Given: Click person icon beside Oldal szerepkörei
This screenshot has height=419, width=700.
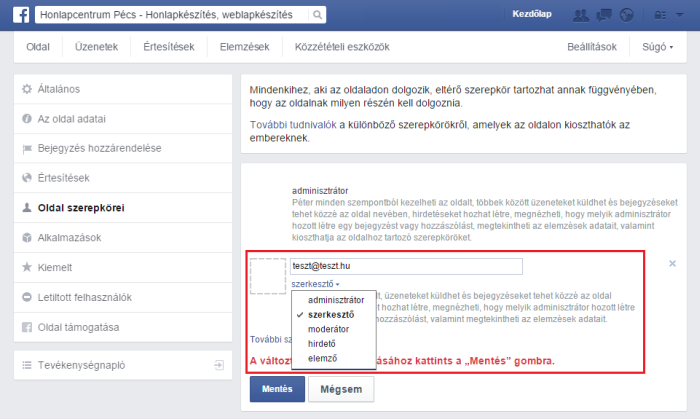Looking at the screenshot, I should pyautogui.click(x=27, y=207).
